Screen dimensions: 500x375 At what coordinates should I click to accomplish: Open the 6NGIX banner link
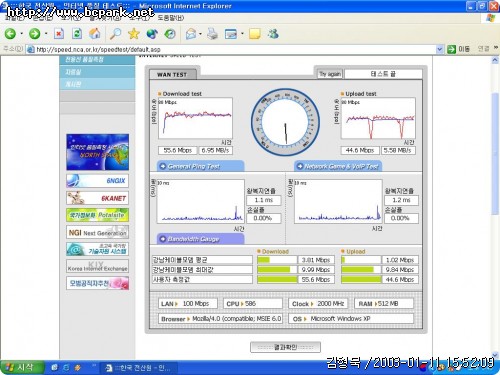tap(97, 181)
